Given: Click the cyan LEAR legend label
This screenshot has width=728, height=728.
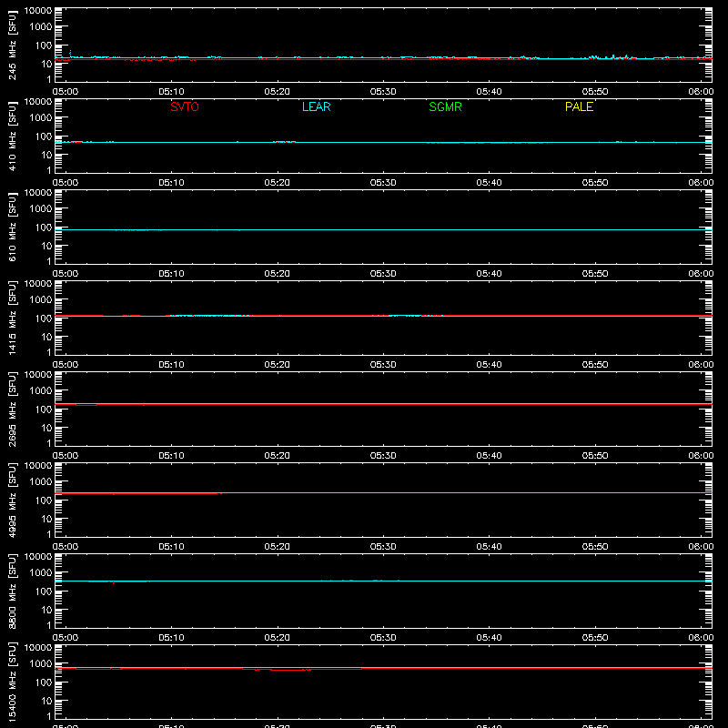Looking at the screenshot, I should [x=316, y=106].
